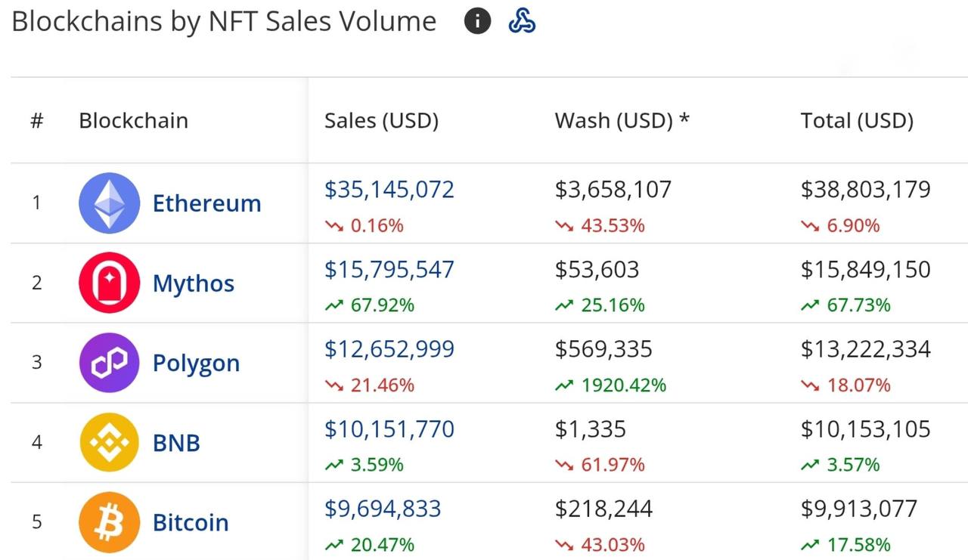Click the red Mythos logo icon
The width and height of the screenshot is (968, 560).
(110, 283)
